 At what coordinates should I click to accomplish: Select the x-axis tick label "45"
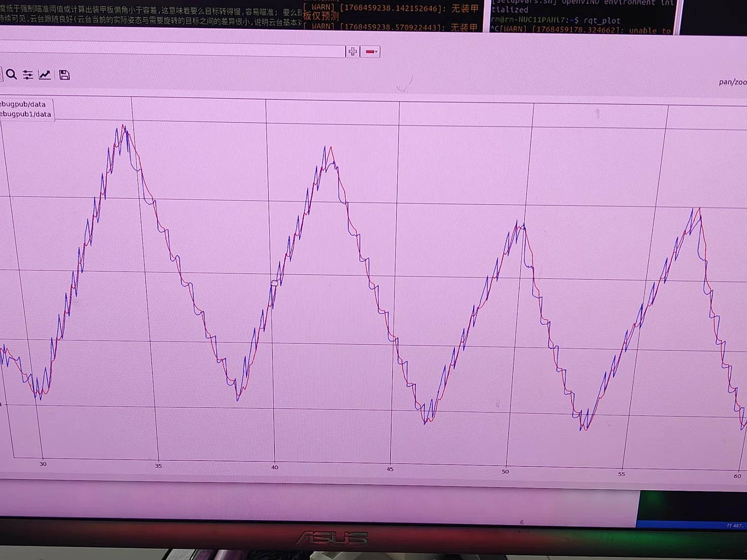pos(390,469)
